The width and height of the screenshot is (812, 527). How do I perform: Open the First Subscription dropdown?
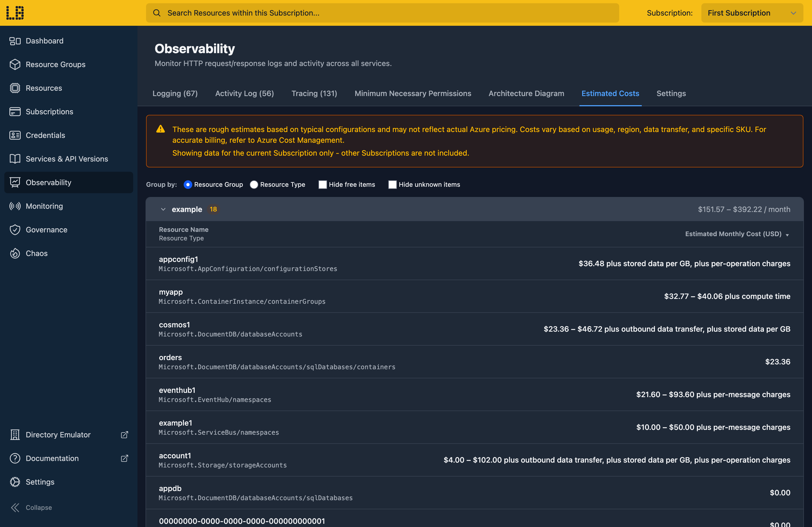point(752,13)
